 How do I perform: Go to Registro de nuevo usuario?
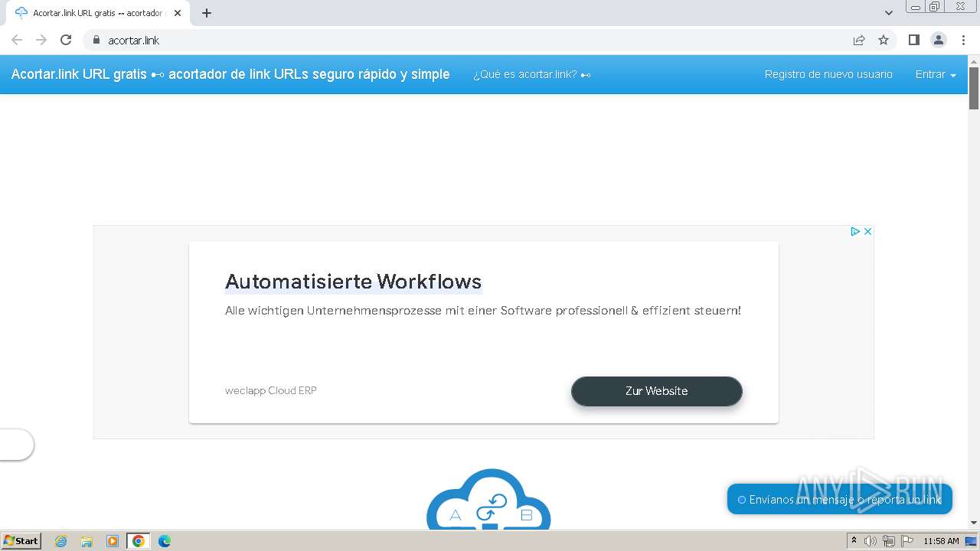pos(828,74)
